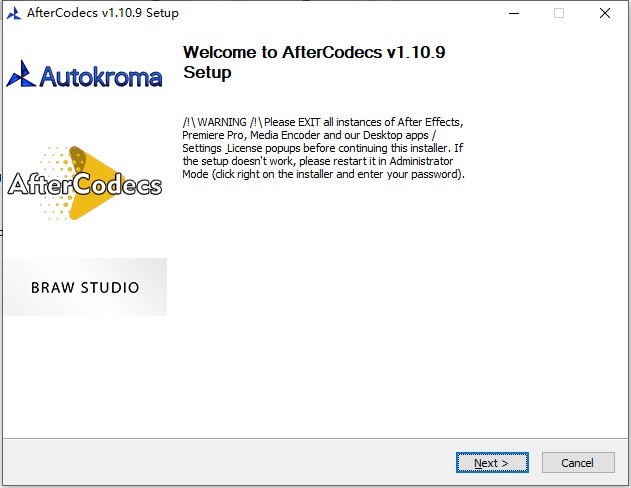
Task: Click the AfterCodecs logo graphic
Action: [x=84, y=183]
